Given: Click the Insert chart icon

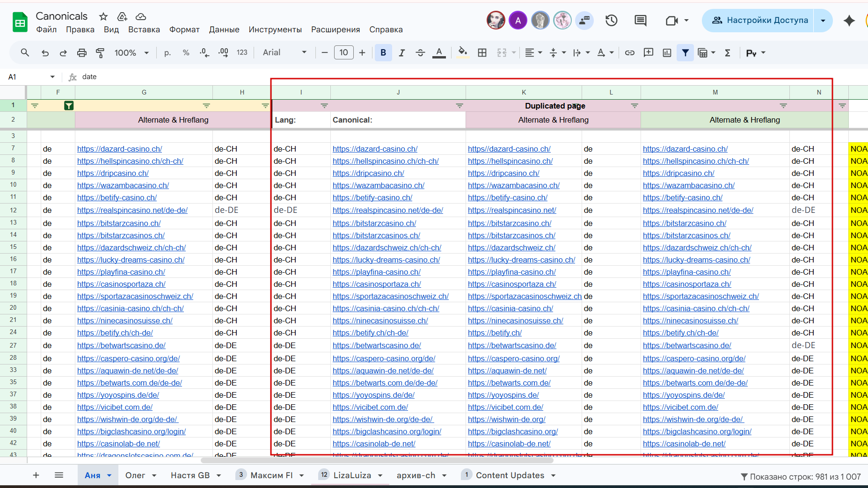Looking at the screenshot, I should 667,53.
